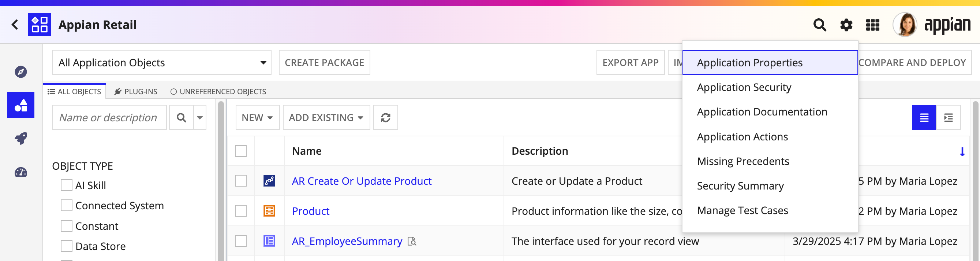
Task: Select the Product row checkbox
Action: 241,211
